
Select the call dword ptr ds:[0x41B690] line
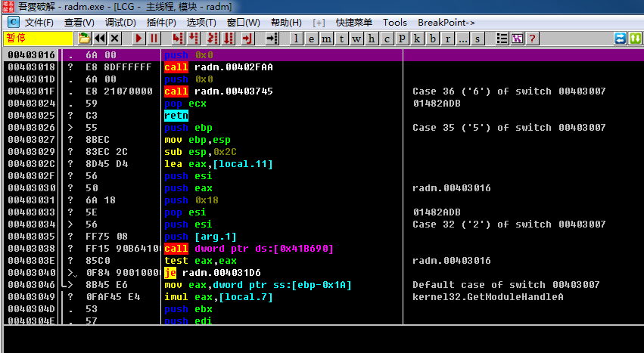point(249,249)
